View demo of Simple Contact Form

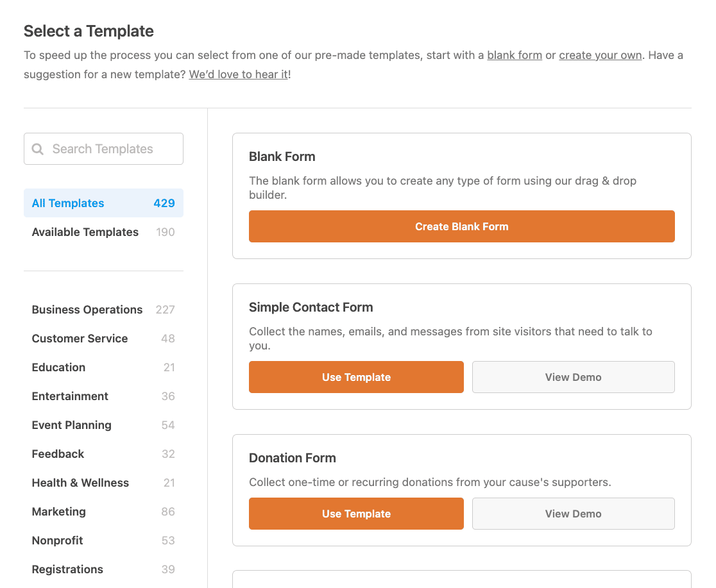pyautogui.click(x=573, y=377)
